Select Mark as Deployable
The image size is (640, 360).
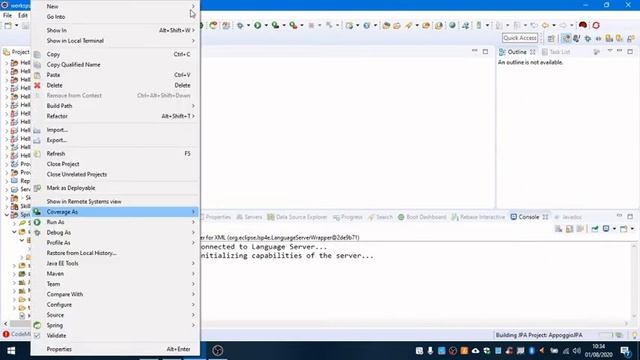(x=115, y=188)
